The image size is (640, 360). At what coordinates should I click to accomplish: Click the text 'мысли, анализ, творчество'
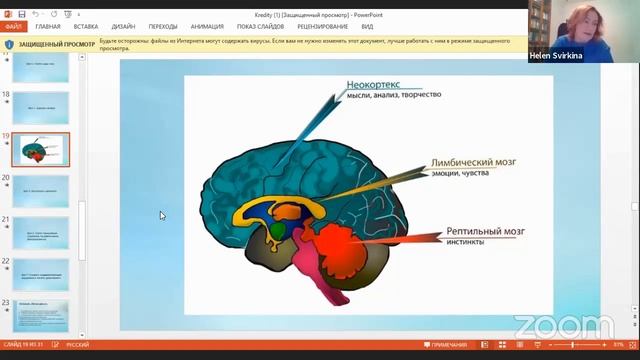394,95
